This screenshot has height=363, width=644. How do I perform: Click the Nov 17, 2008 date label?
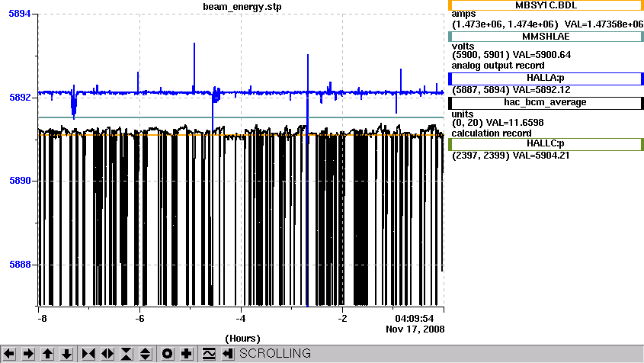415,329
